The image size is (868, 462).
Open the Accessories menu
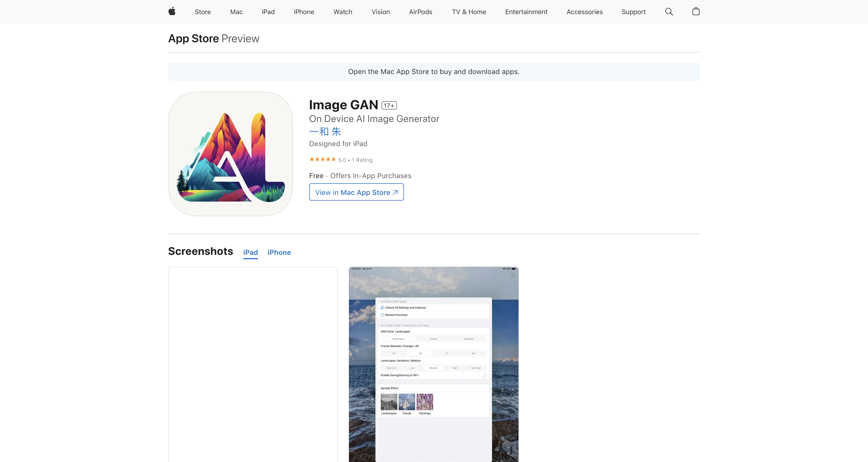pyautogui.click(x=585, y=12)
